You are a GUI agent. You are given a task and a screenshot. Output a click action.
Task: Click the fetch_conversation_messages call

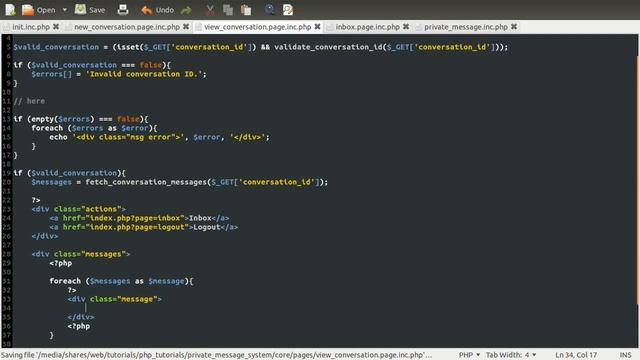pyautogui.click(x=206, y=182)
